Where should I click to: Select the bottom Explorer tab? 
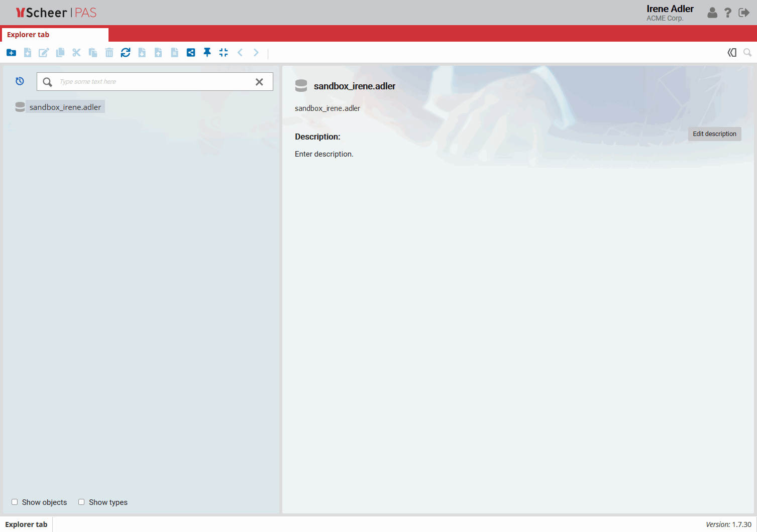click(x=26, y=524)
